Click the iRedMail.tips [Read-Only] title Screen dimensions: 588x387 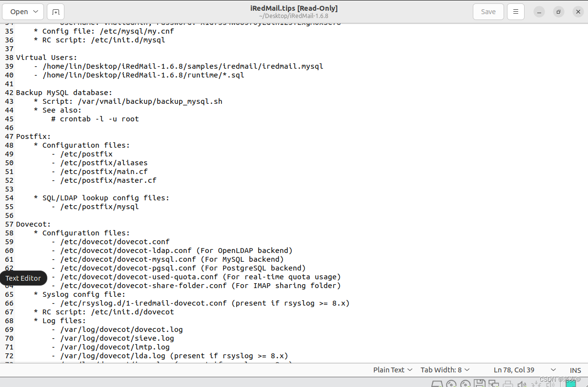294,8
